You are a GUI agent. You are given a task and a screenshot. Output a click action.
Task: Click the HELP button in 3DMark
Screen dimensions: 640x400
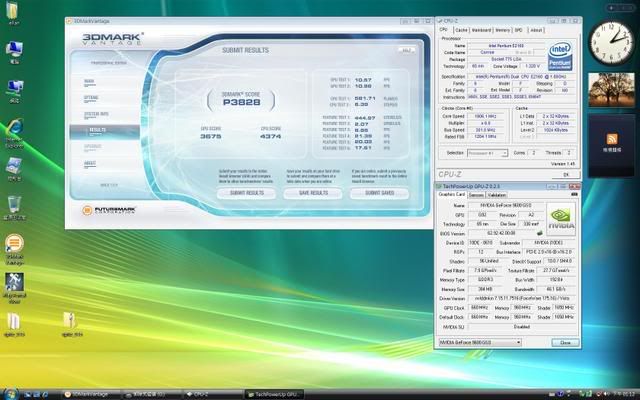click(x=407, y=50)
